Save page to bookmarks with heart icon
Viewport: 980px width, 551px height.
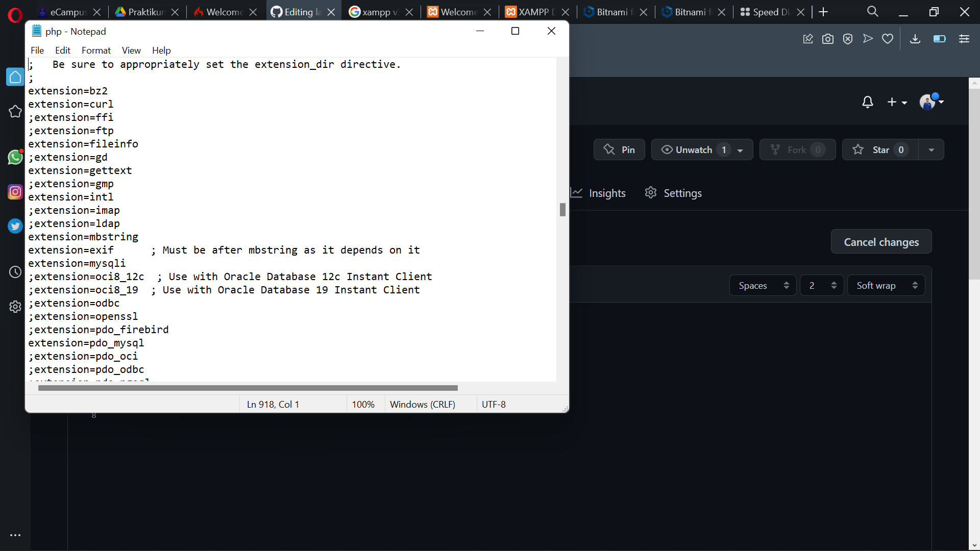click(888, 38)
